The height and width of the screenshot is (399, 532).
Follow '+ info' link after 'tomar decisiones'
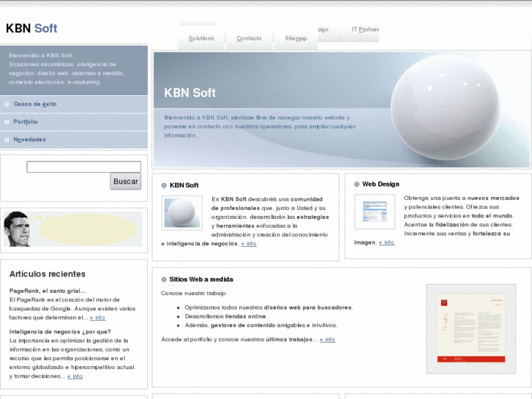[75, 376]
